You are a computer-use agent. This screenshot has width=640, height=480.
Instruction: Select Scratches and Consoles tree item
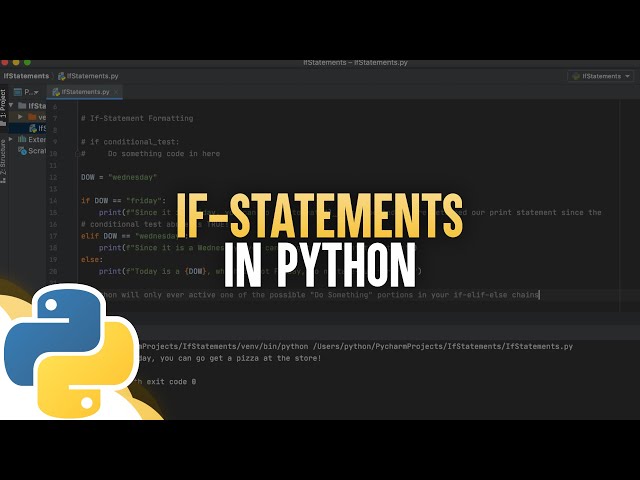point(32,151)
